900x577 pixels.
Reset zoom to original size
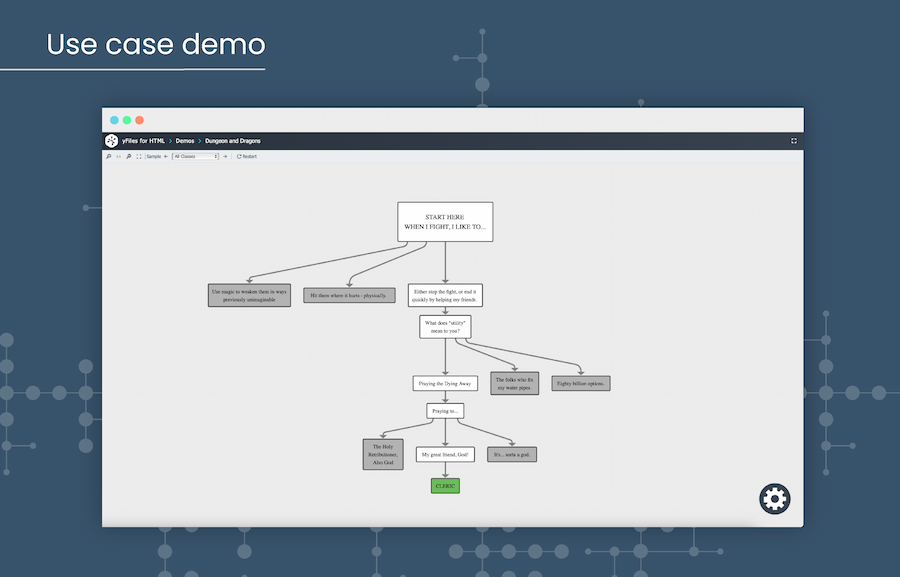[x=118, y=156]
